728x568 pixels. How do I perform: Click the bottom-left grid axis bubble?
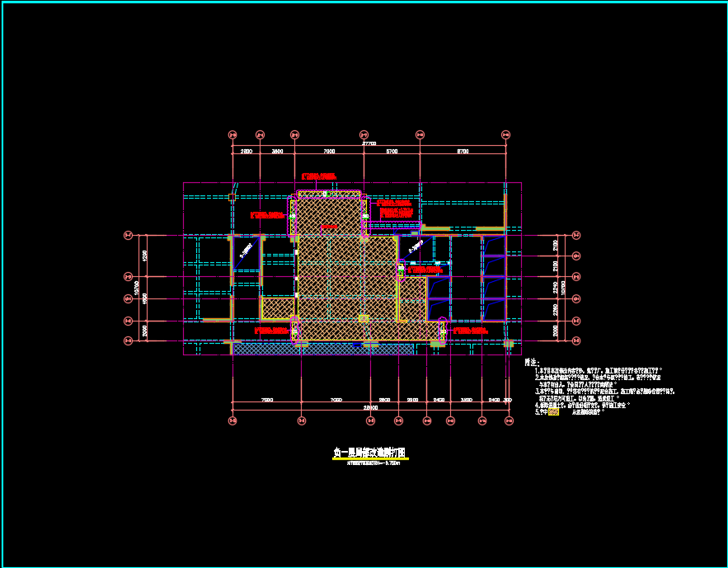(x=232, y=420)
